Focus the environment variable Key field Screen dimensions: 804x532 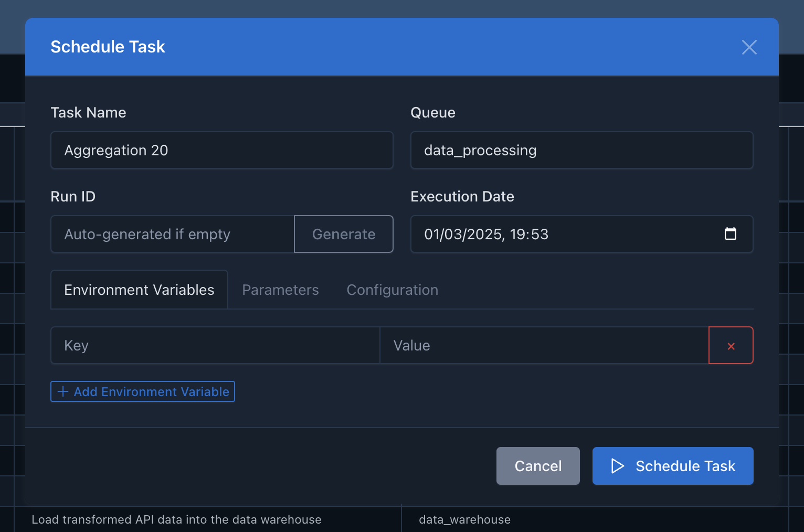(x=215, y=345)
